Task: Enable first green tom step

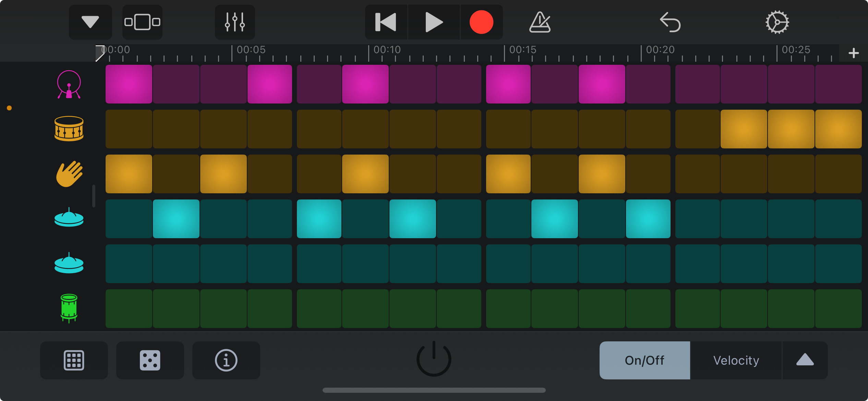Action: 129,308
